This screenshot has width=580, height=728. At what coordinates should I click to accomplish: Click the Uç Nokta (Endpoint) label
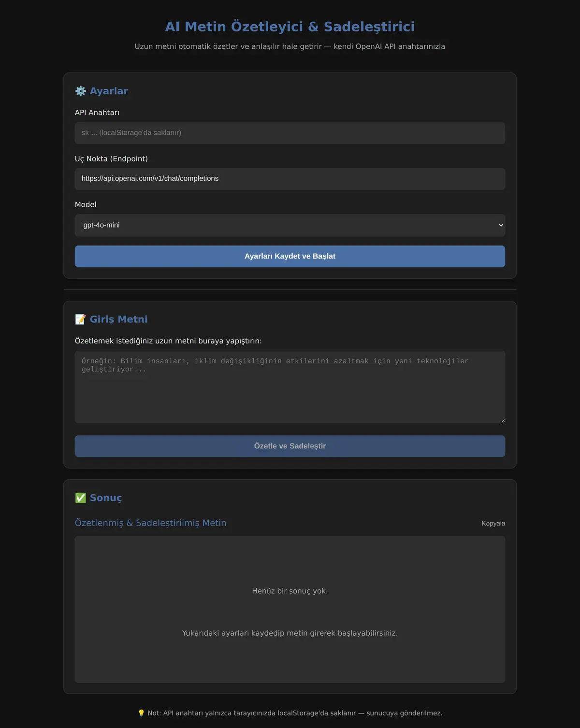111,159
